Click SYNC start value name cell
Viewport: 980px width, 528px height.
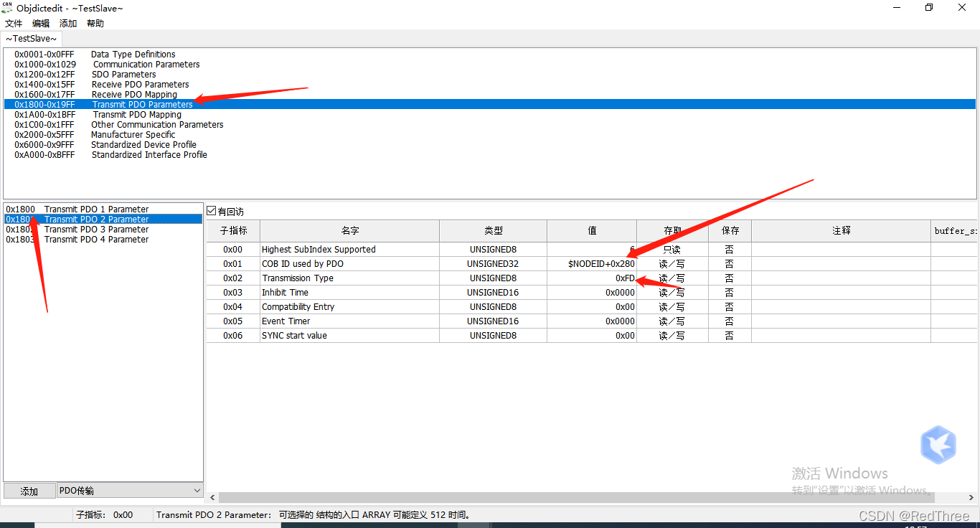(349, 336)
